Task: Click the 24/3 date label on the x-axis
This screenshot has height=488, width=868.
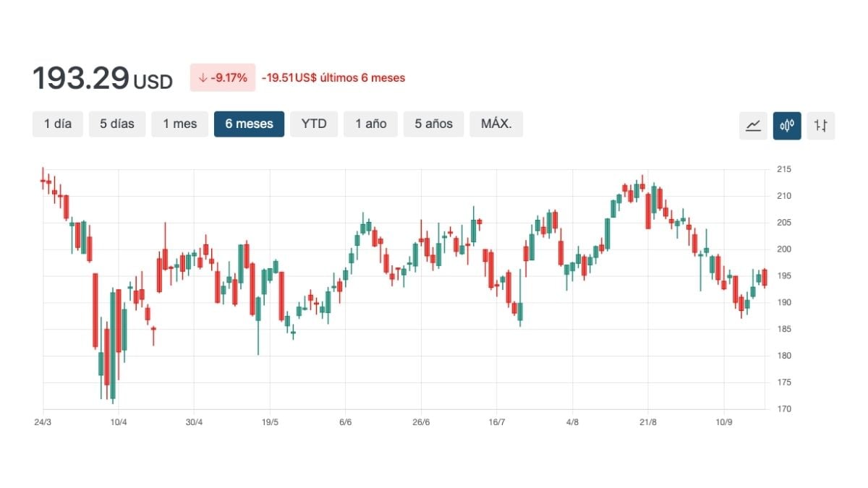Action: click(43, 422)
